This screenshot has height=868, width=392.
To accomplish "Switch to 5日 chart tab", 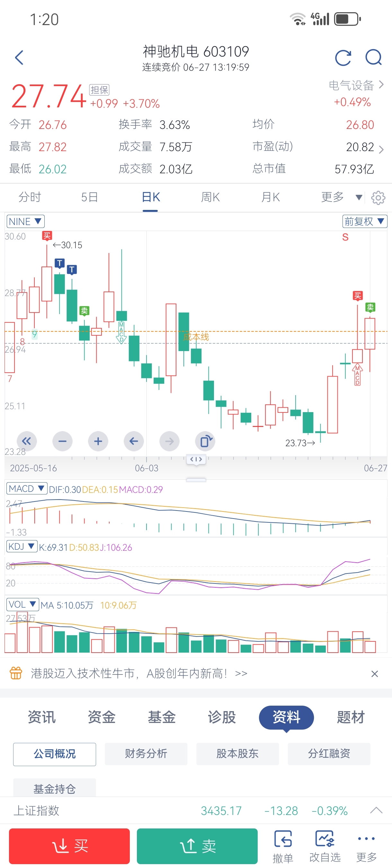I will point(90,197).
